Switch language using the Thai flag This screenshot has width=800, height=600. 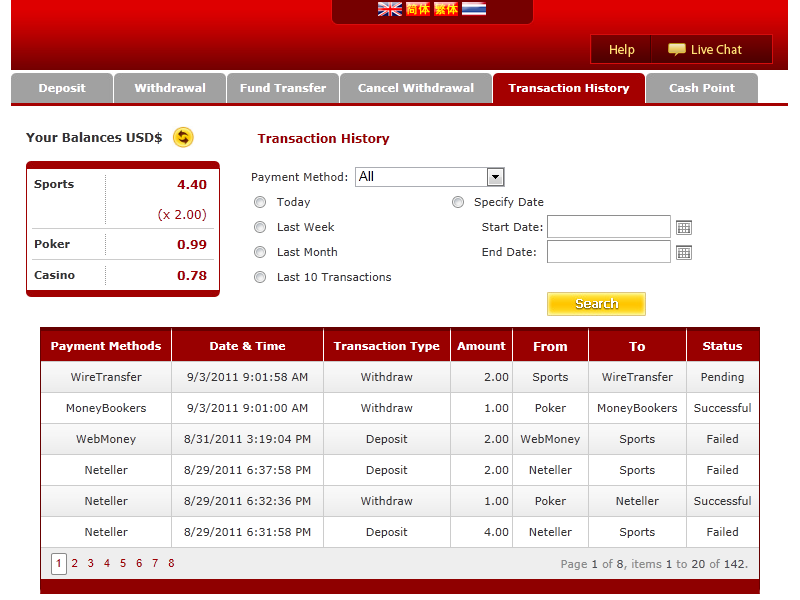click(x=474, y=9)
